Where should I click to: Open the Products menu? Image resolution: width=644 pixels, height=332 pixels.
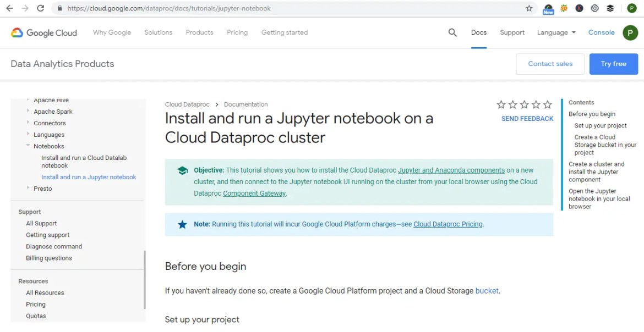(x=200, y=32)
